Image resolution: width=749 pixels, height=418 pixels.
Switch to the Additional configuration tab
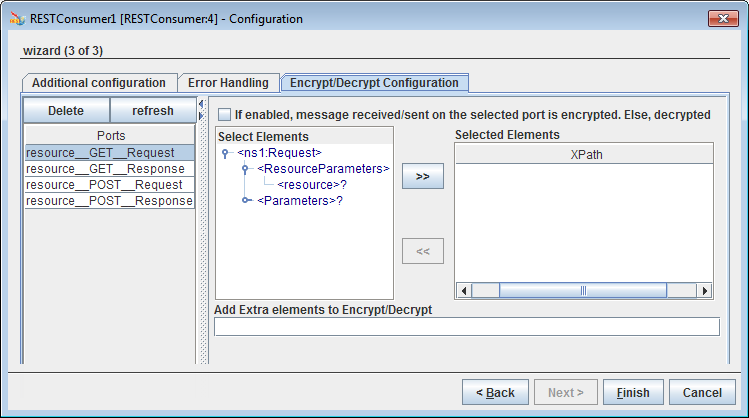pyautogui.click(x=98, y=83)
